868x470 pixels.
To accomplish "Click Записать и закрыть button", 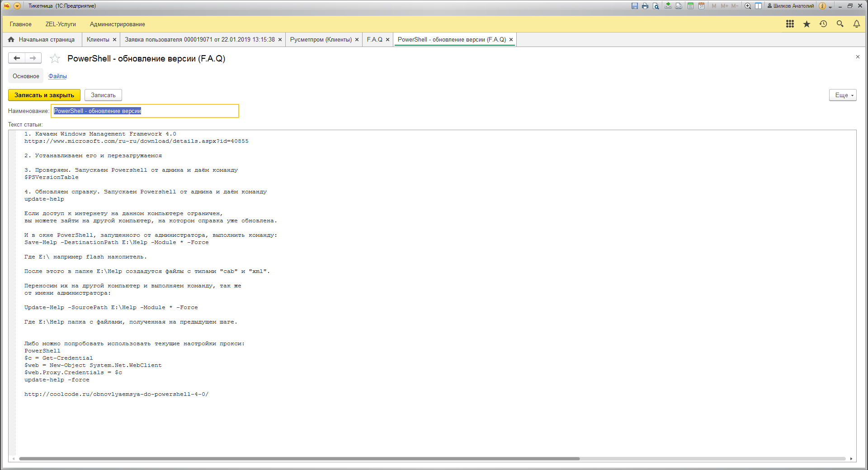I will (44, 95).
